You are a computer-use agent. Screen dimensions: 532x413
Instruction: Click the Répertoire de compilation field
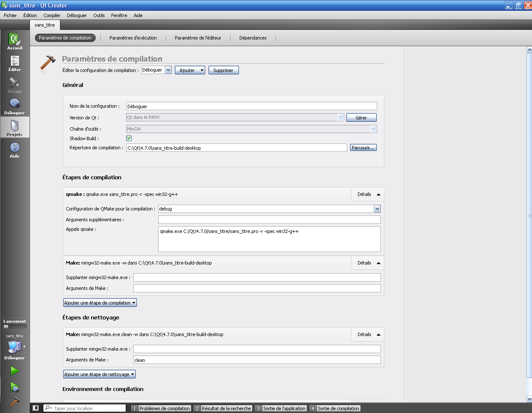[x=236, y=148]
